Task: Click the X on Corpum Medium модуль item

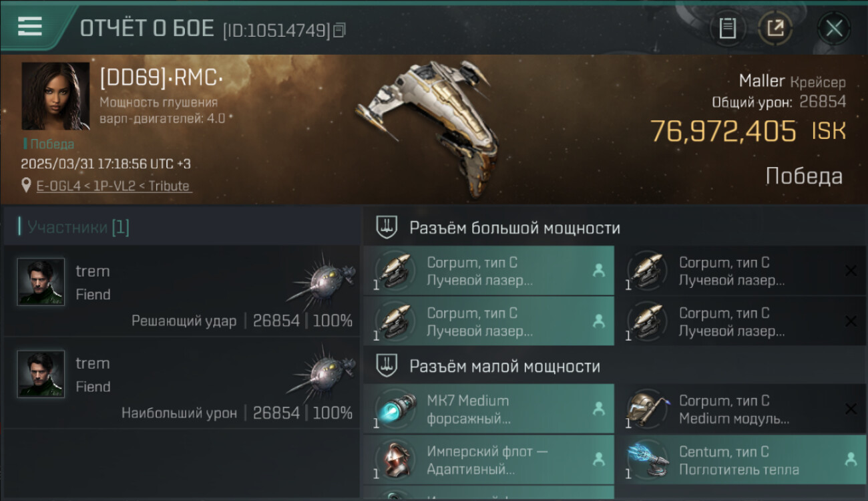Action: click(x=851, y=409)
